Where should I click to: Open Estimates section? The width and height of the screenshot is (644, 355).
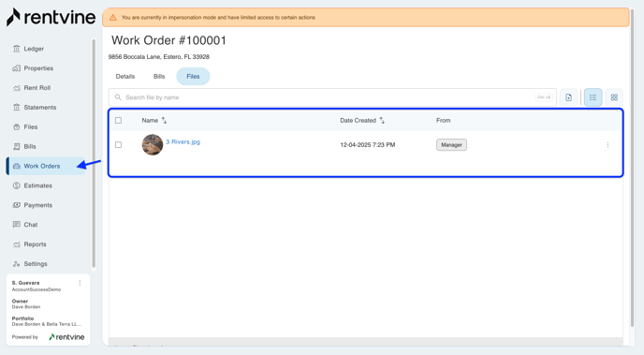[37, 185]
